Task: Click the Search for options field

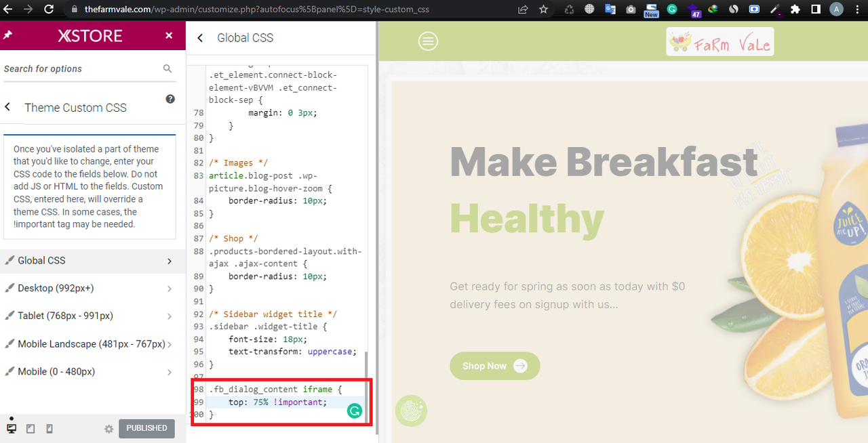Action: (80, 68)
